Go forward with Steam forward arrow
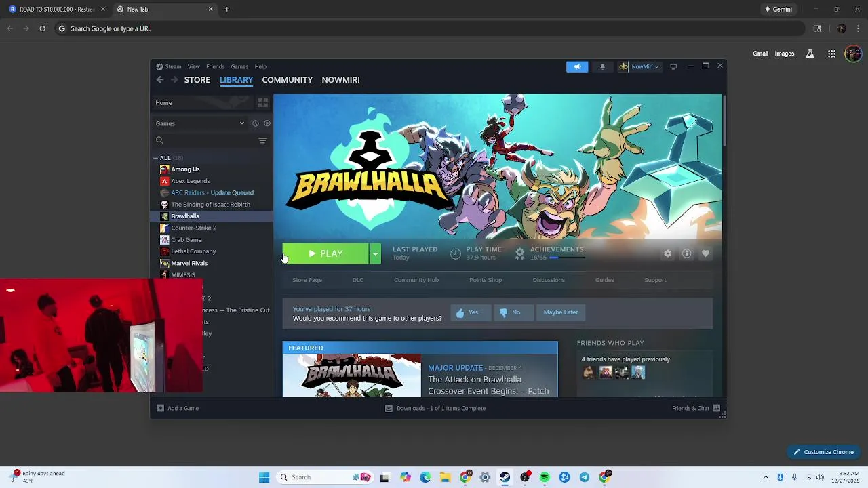Viewport: 868px width, 488px height. (174, 80)
